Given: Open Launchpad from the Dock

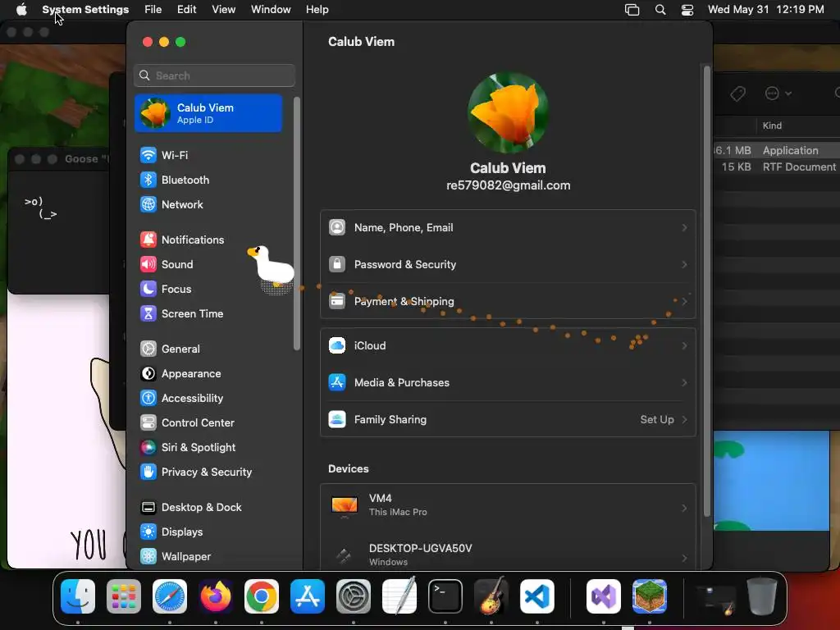Looking at the screenshot, I should 124,596.
